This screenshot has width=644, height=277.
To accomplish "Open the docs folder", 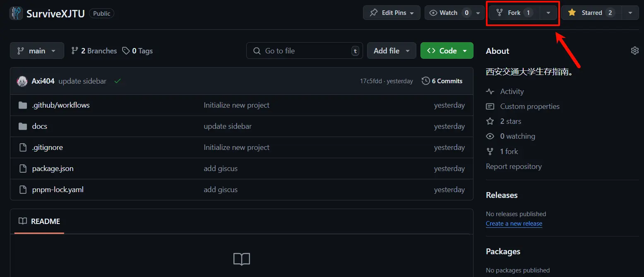I will pyautogui.click(x=40, y=126).
